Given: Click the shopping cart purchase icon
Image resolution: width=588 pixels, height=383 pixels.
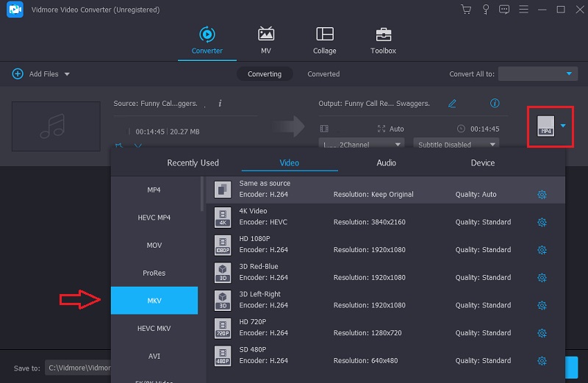Looking at the screenshot, I should [x=465, y=10].
